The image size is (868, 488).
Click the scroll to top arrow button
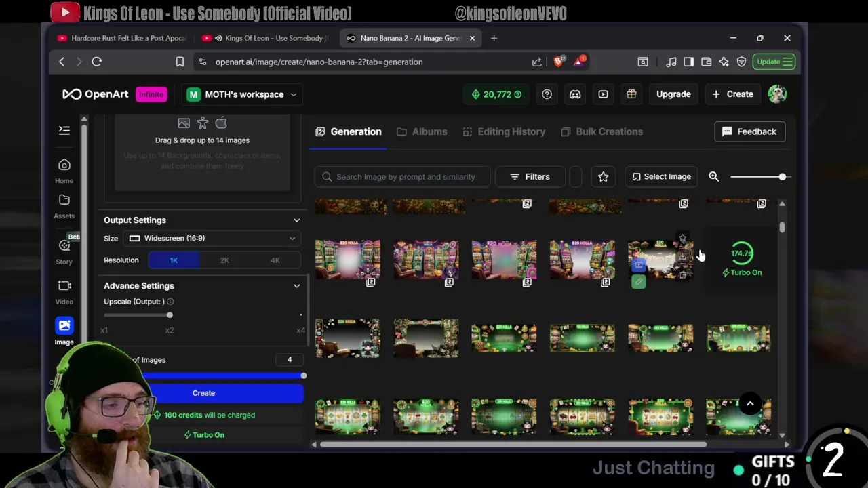tap(750, 404)
